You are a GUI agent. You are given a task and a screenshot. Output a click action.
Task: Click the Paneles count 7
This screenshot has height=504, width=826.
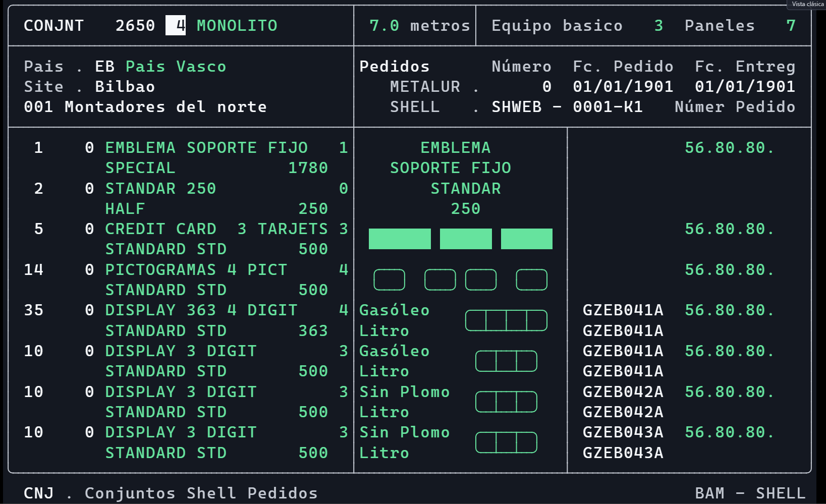(791, 26)
